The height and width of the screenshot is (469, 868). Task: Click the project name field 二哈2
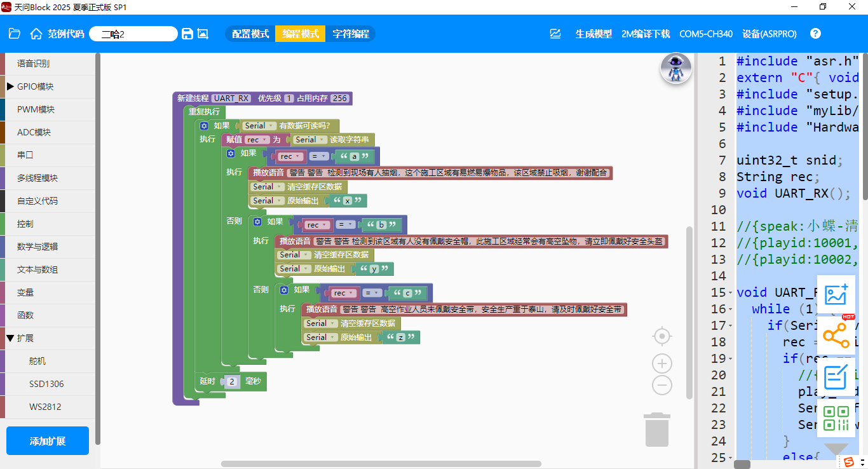(133, 34)
